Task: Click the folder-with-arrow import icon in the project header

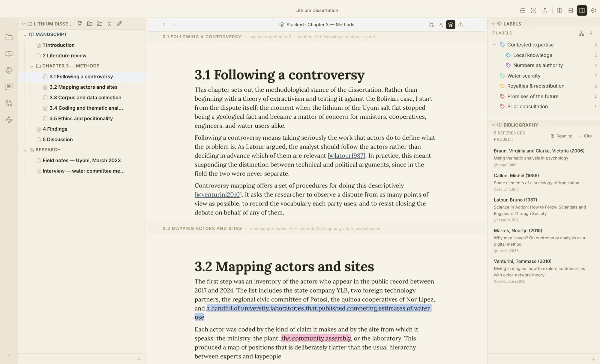Action: click(100, 24)
